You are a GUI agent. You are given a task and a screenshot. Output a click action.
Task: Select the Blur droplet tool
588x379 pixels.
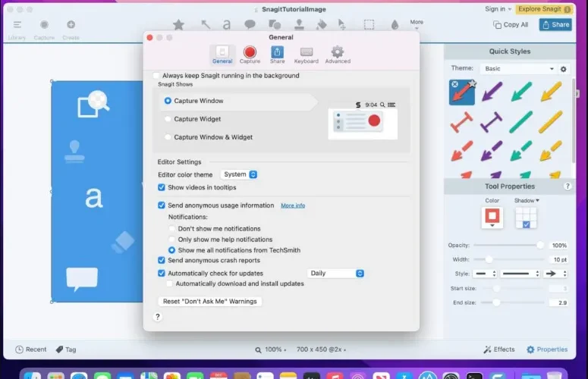(x=395, y=25)
